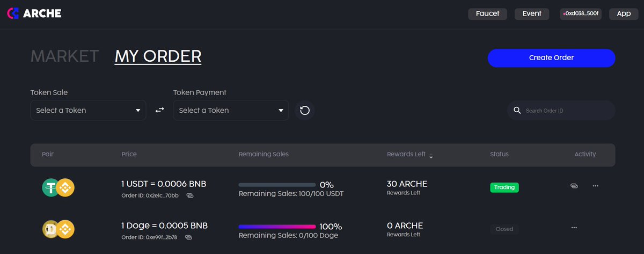Click the Doge/BNB pair token icons
This screenshot has width=644, height=254.
click(58, 229)
